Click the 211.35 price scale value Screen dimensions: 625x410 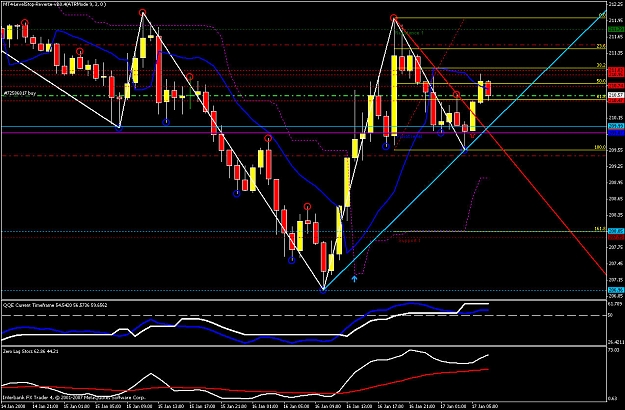(x=616, y=53)
